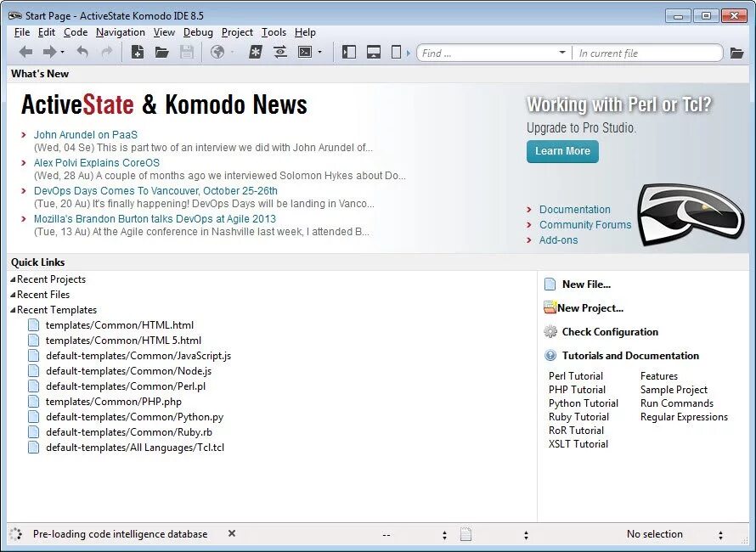Click the eye view-settings toolbar icon
756x552 pixels.
[x=280, y=52]
